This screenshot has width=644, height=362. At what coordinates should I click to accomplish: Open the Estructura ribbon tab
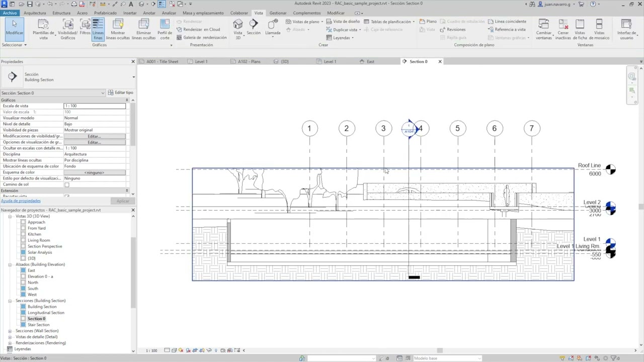[61, 13]
